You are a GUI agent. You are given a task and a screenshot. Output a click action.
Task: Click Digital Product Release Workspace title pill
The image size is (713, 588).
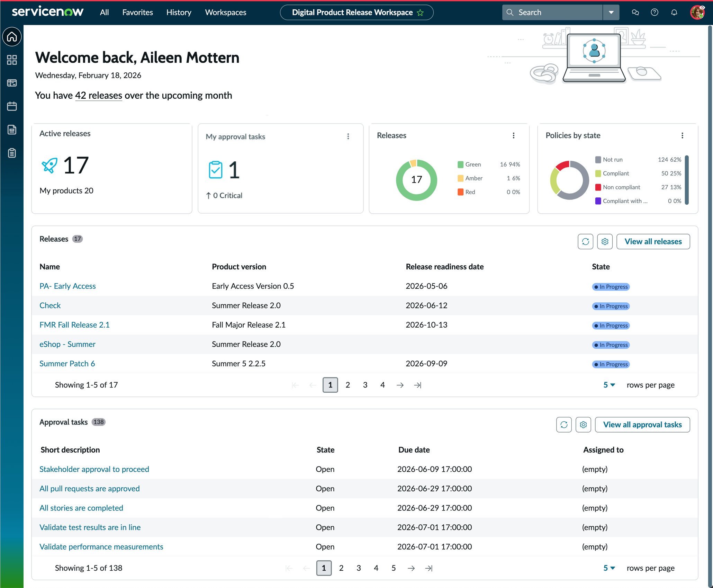[x=356, y=12]
